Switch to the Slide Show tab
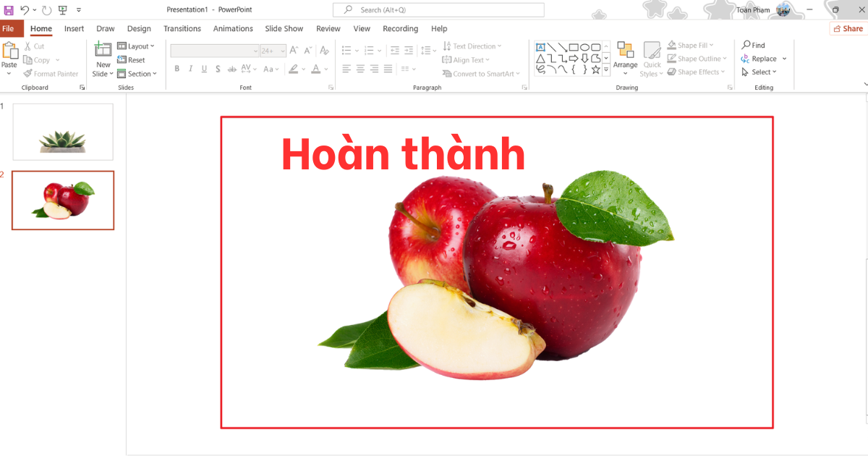868x456 pixels. [x=284, y=29]
